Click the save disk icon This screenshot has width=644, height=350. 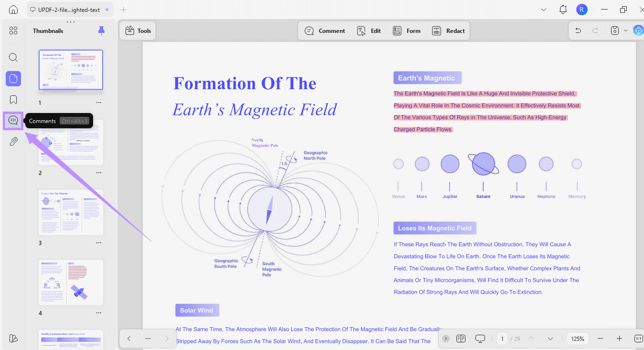tap(615, 31)
